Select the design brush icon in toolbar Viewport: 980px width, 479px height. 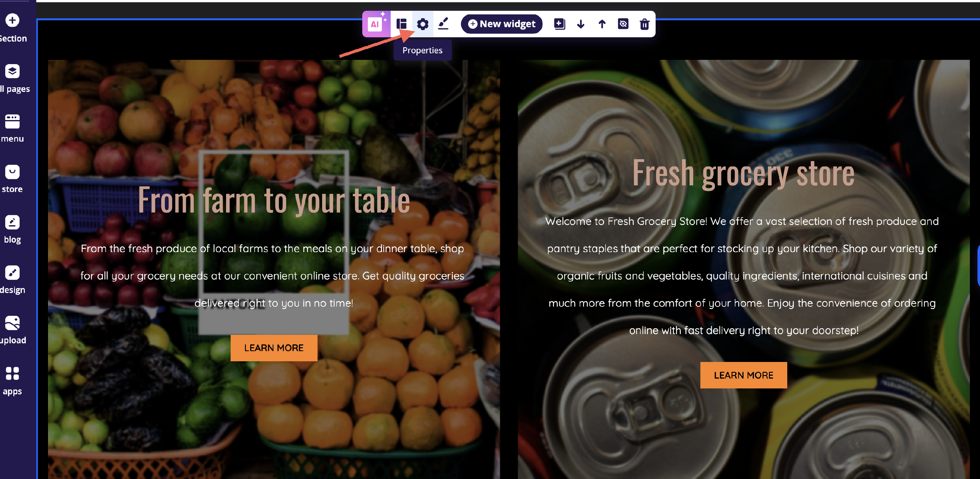click(x=443, y=24)
